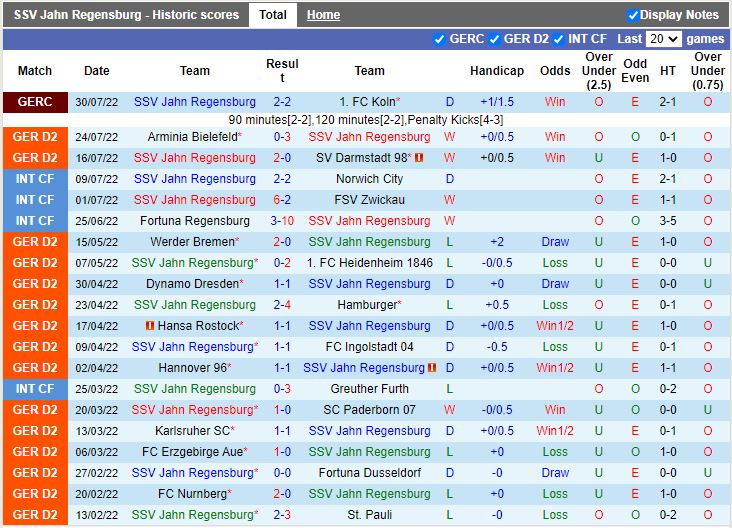
Task: Open Werder Bremen team link
Action: pos(192,242)
